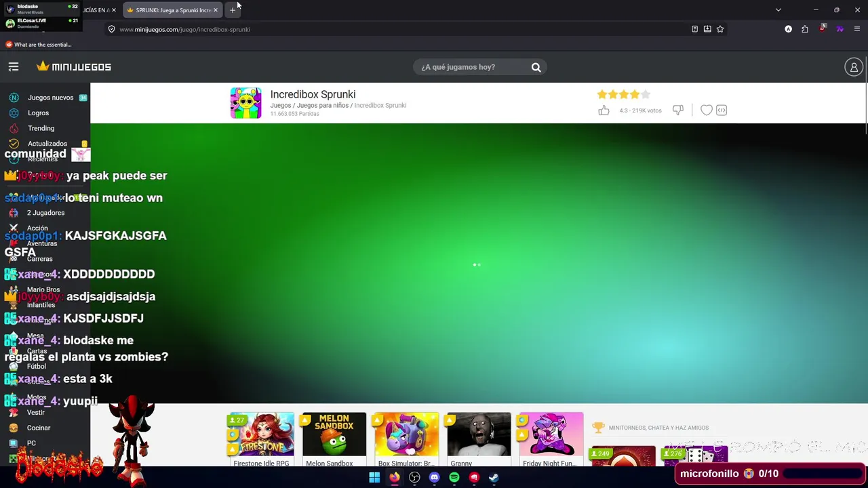This screenshot has width=868, height=488.
Task: Click the Juegos nuevos icon
Action: [x=14, y=98]
